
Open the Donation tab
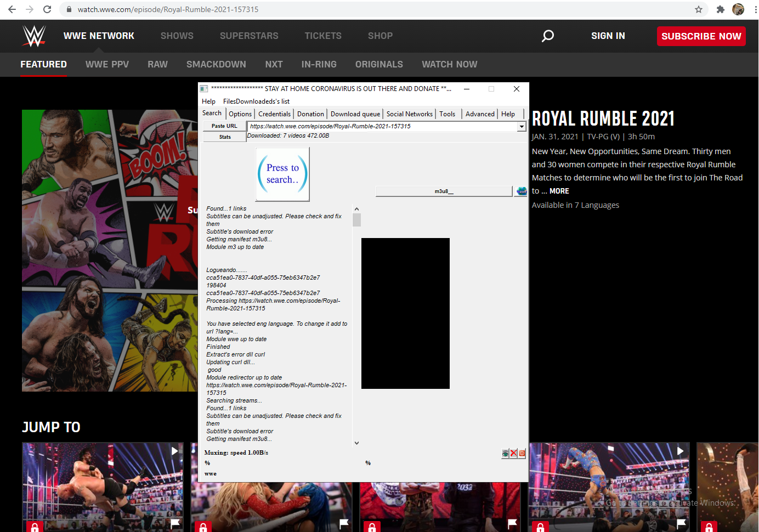pos(310,114)
